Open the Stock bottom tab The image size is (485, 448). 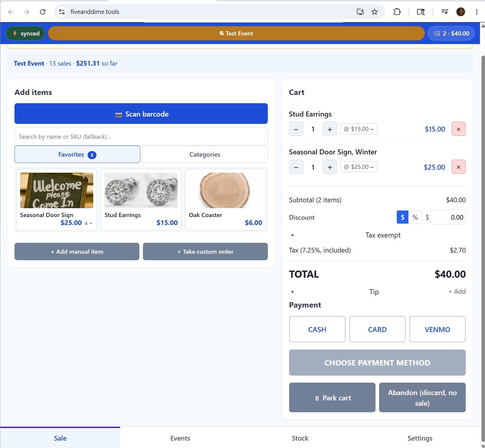pyautogui.click(x=300, y=438)
